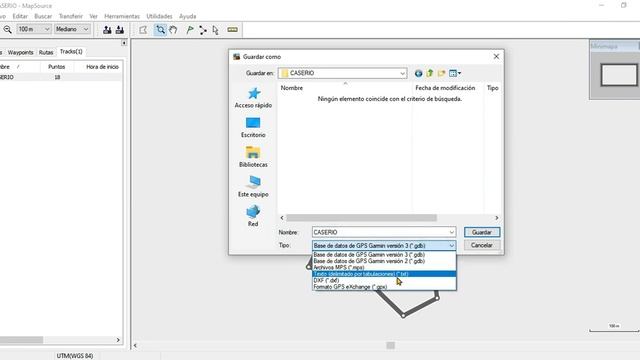Open the Buscar menu
Image resolution: width=640 pixels, height=360 pixels.
tap(43, 16)
